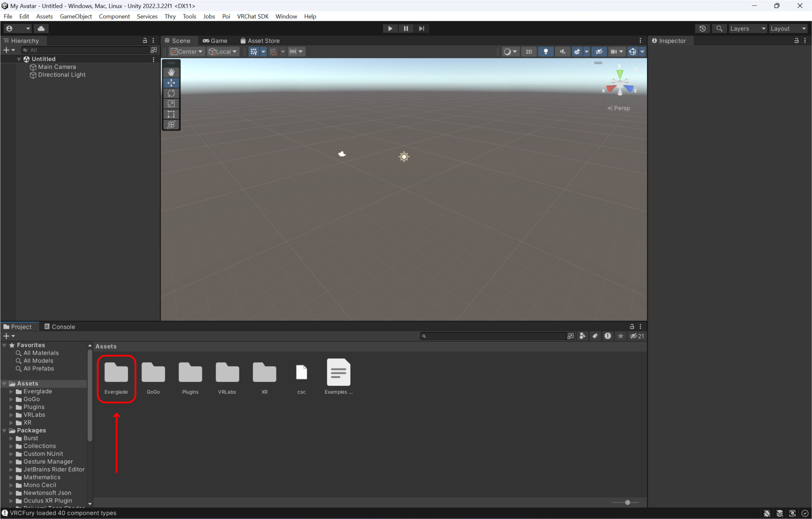Select the Move tool in viewport
The image size is (812, 519).
pyautogui.click(x=171, y=83)
